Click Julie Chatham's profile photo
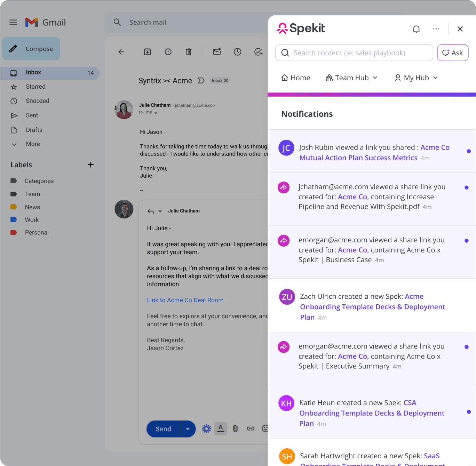This screenshot has width=476, height=466. 124,110
